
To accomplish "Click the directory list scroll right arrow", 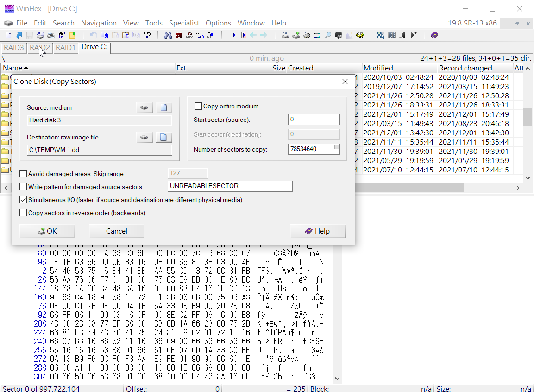I will (x=518, y=188).
